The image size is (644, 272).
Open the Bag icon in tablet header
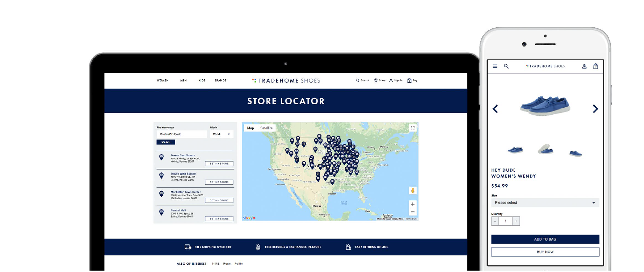coord(409,80)
